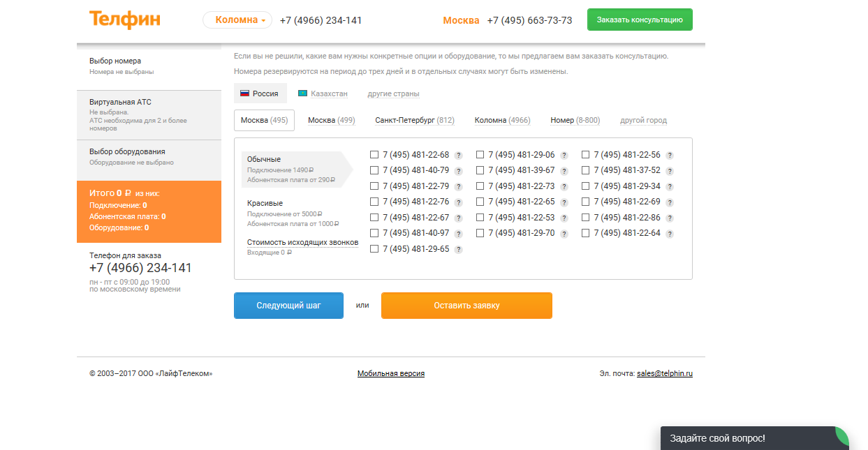
Task: Select number 7 (495) 481-22-56 checkbox
Action: pos(585,155)
